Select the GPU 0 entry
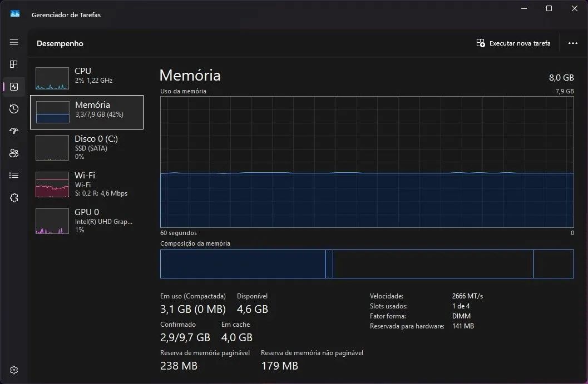 point(86,221)
